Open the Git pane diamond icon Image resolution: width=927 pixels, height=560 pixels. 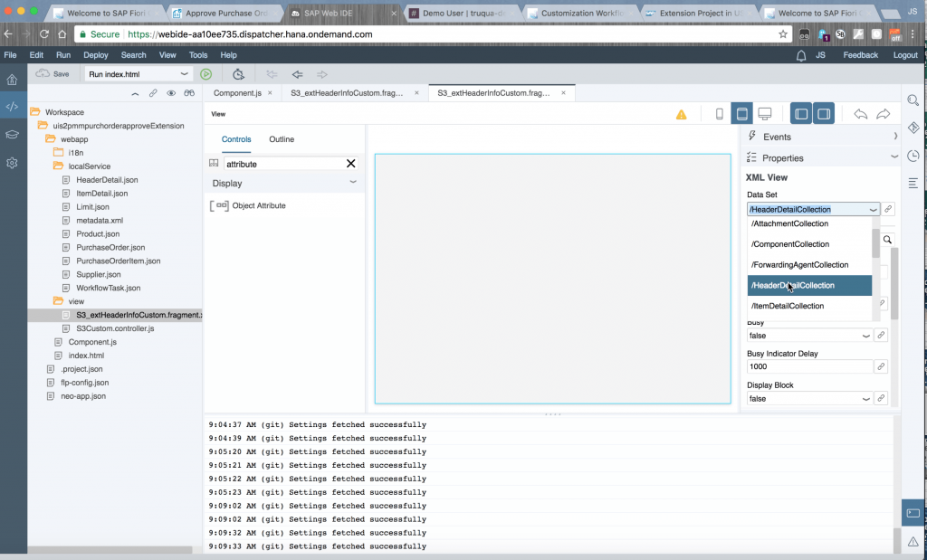coord(913,128)
